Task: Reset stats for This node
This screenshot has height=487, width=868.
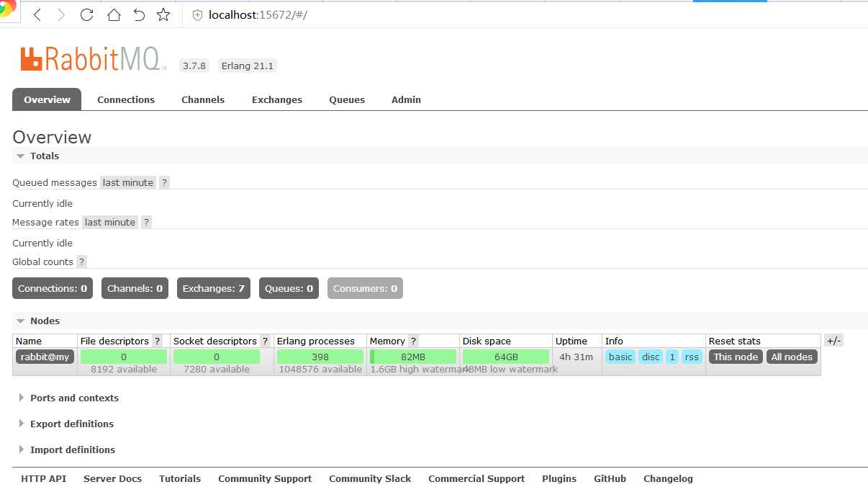Action: [x=736, y=357]
